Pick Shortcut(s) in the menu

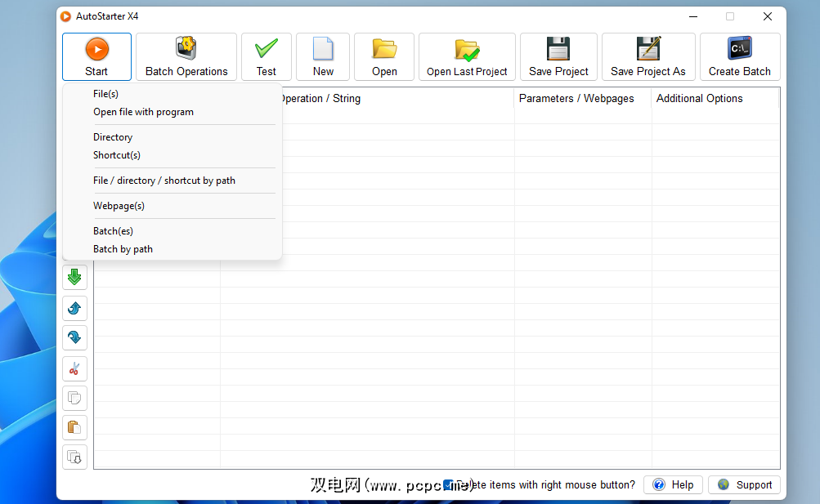click(x=172, y=155)
